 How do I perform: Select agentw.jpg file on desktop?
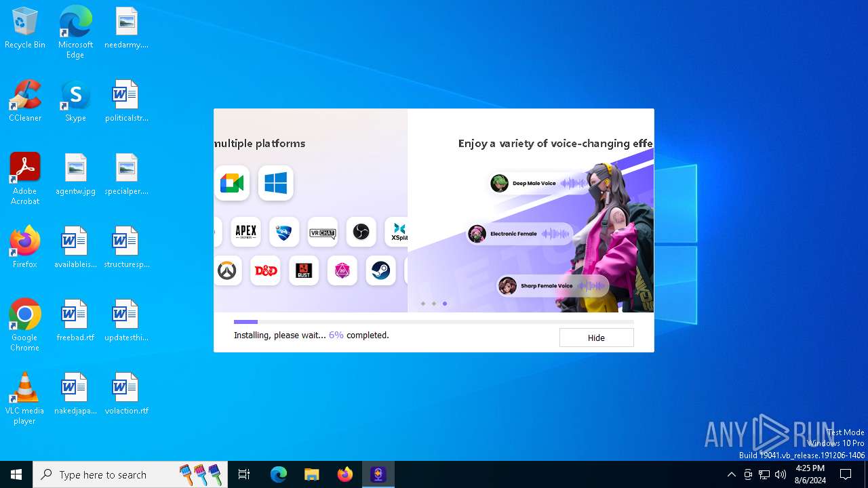click(x=75, y=175)
